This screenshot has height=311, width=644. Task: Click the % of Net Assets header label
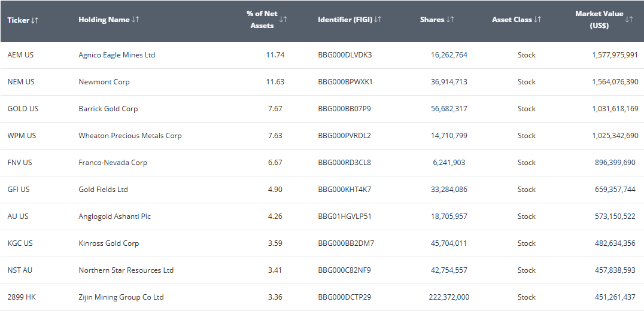click(262, 19)
